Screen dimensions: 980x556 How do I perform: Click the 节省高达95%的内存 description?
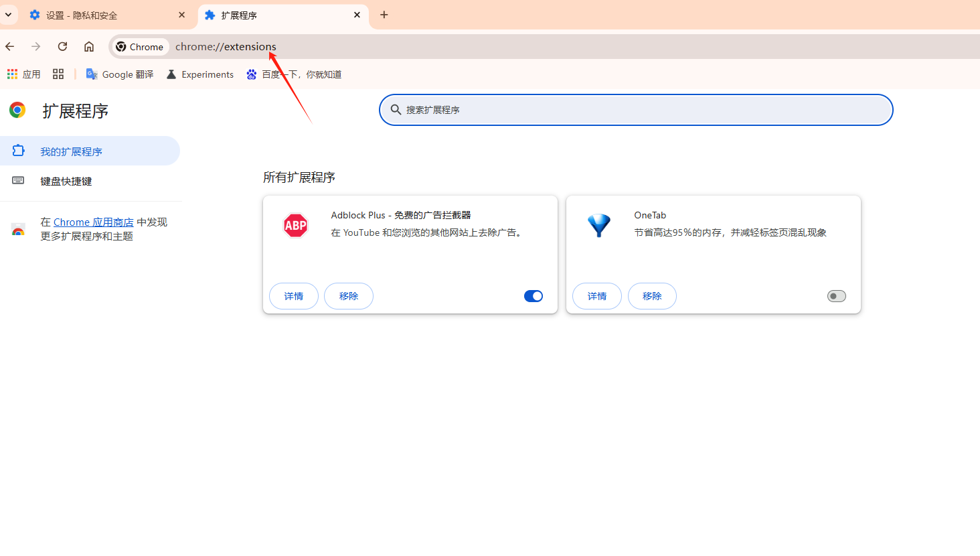730,232
